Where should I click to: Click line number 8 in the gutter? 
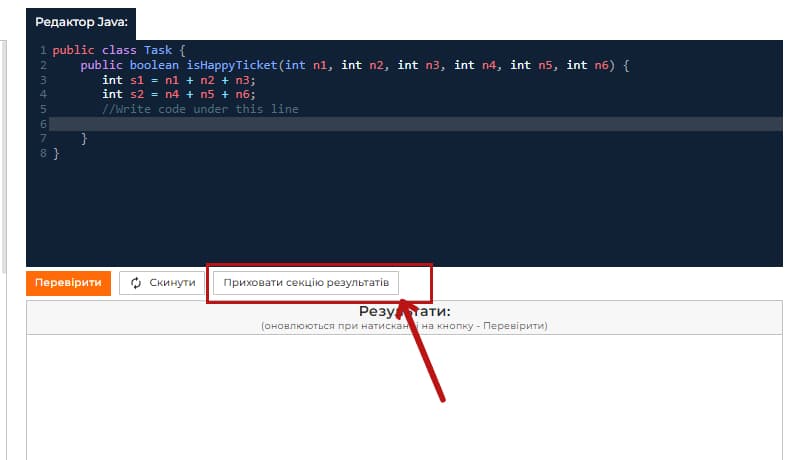(43, 153)
